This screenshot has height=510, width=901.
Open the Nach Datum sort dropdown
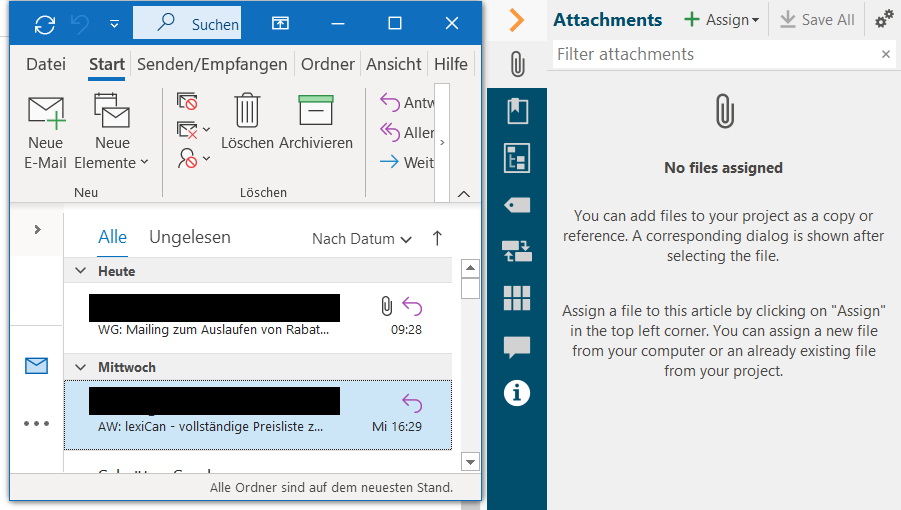(361, 239)
